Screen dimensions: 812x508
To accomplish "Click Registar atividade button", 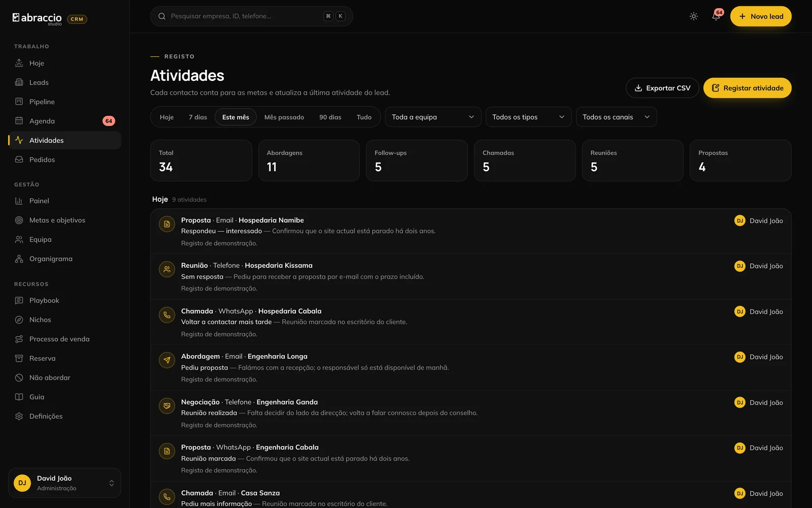I will (747, 88).
